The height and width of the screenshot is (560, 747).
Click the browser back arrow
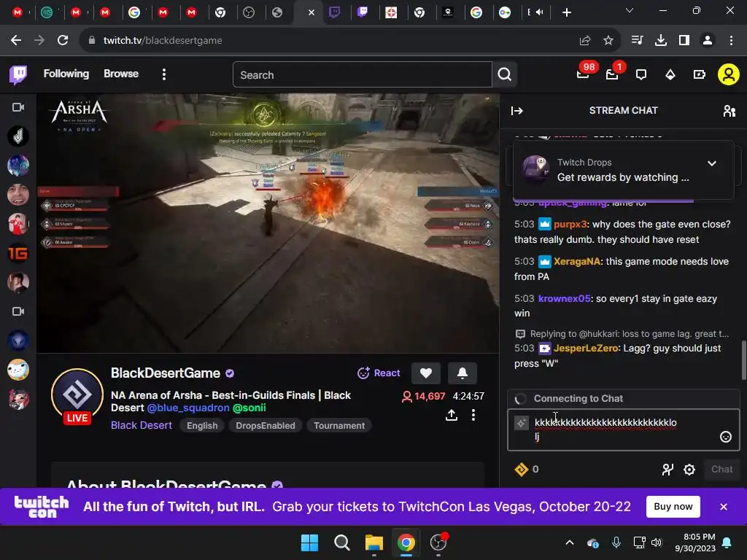click(16, 41)
